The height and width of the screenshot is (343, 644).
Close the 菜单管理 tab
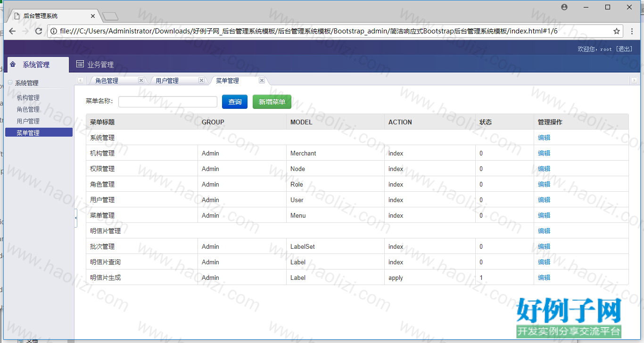pyautogui.click(x=262, y=80)
